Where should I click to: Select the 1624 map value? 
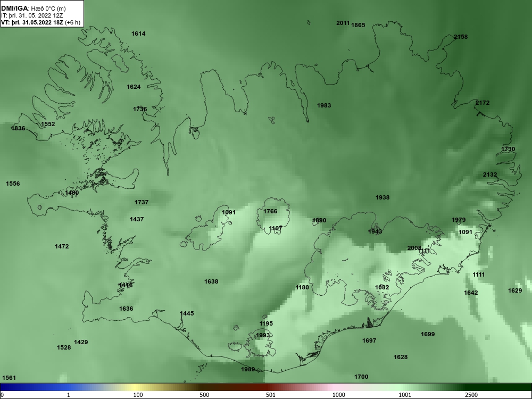(x=134, y=87)
